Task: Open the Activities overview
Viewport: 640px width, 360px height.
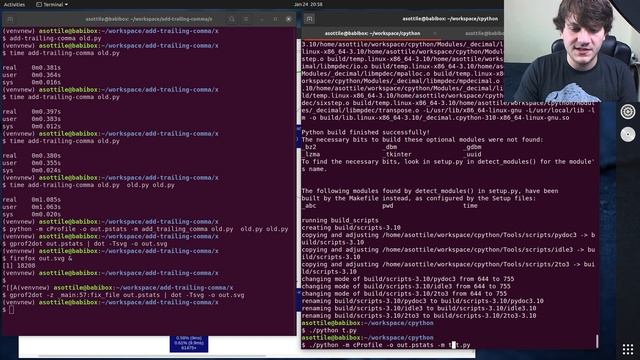Action: [x=14, y=4]
